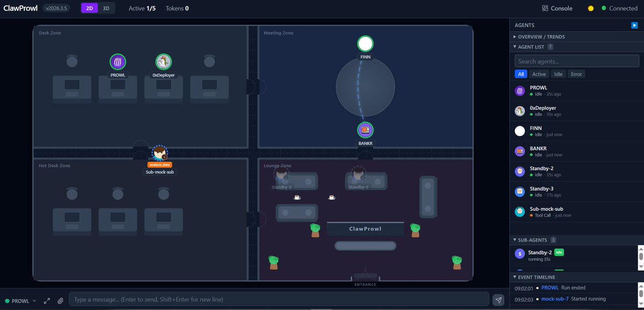Image resolution: width=644 pixels, height=310 pixels.
Task: Click the agent count badge 7
Action: pos(550,47)
